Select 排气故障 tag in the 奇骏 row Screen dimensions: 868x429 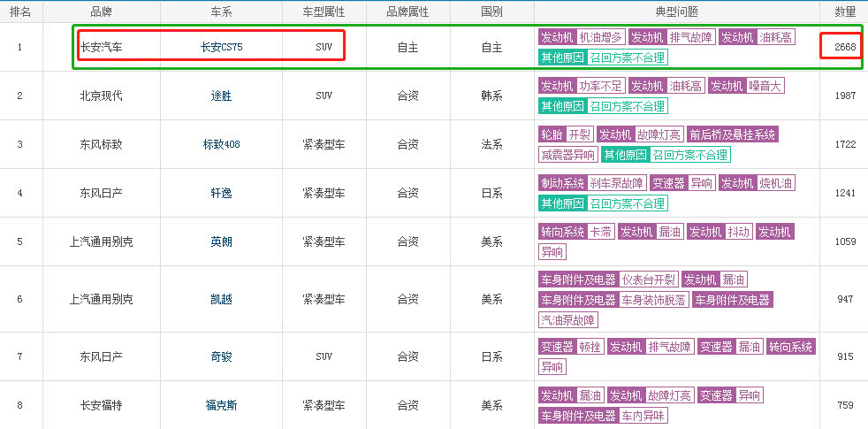[670, 347]
